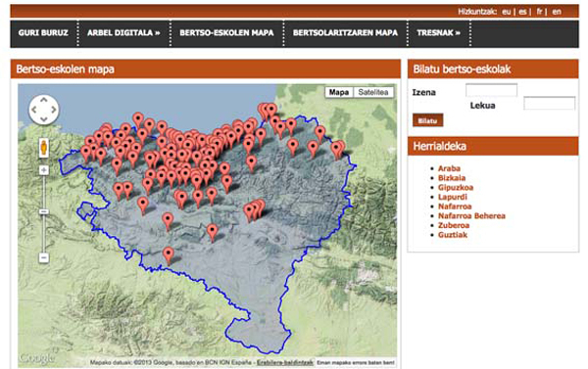Filter by Lapurdi province
This screenshot has height=369, width=588.
(x=453, y=197)
